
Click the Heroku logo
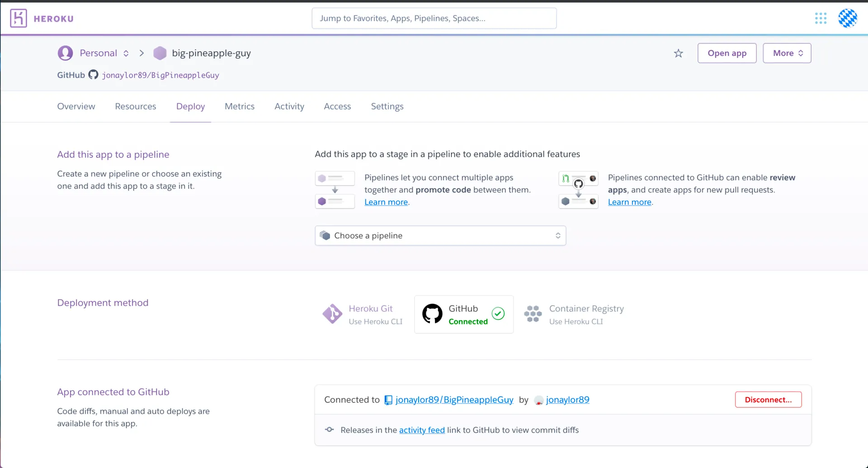[x=18, y=18]
